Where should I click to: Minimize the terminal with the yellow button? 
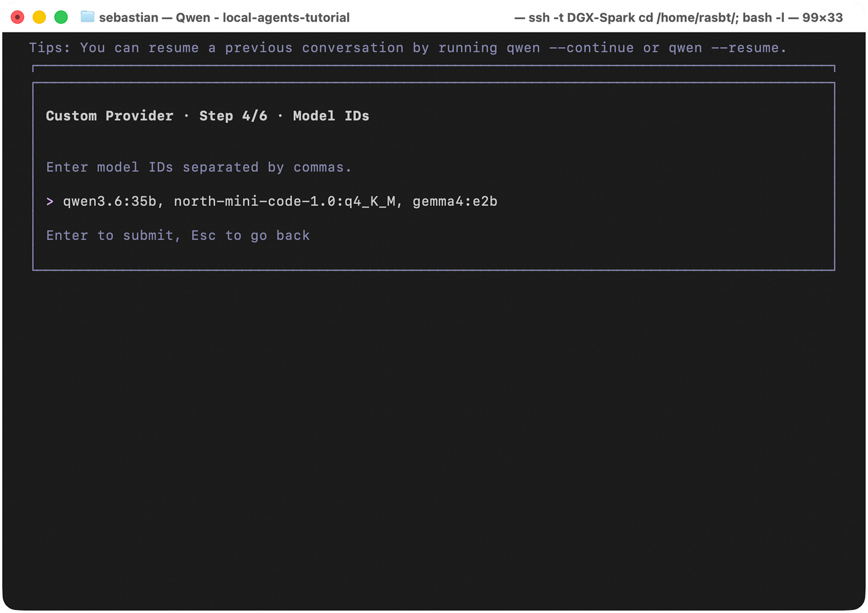coord(39,17)
